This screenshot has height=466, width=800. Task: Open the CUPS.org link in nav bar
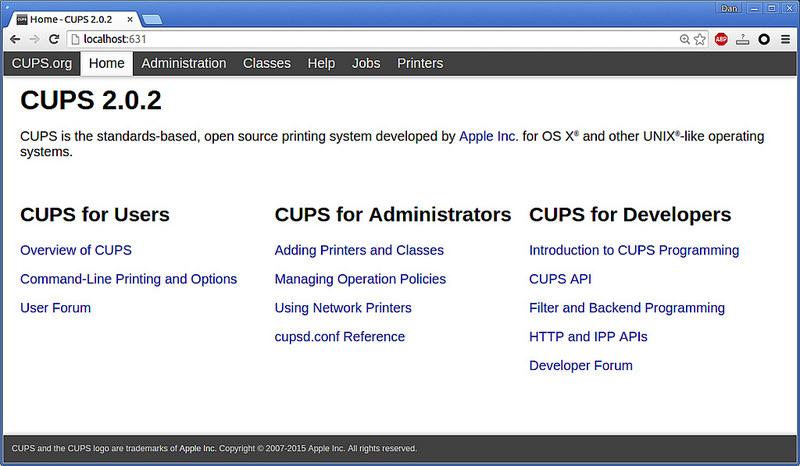click(x=40, y=63)
